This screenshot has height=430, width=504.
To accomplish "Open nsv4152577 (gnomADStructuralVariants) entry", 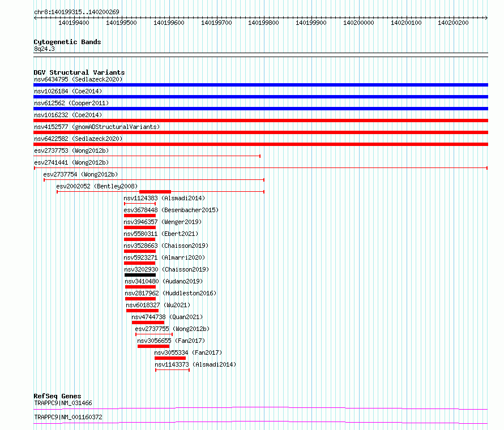I will [97, 127].
